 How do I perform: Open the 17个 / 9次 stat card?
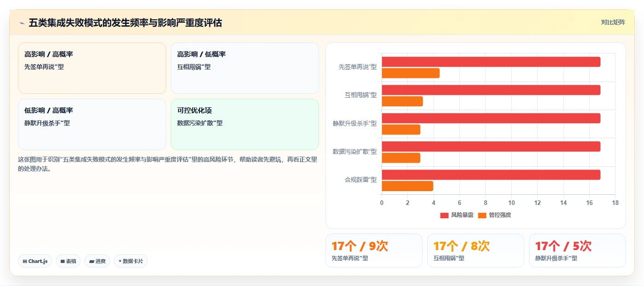click(x=374, y=251)
